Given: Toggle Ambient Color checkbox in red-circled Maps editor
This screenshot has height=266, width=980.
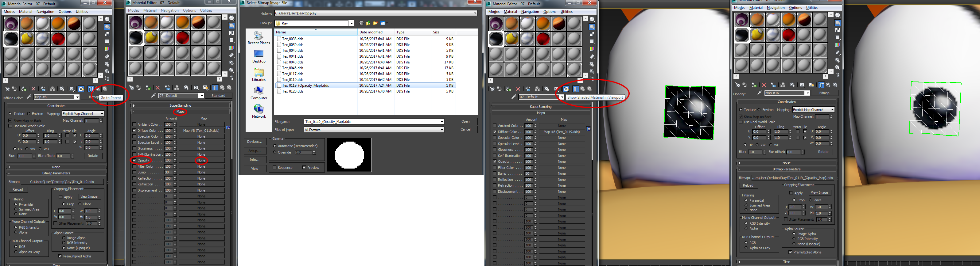Looking at the screenshot, I should 134,124.
